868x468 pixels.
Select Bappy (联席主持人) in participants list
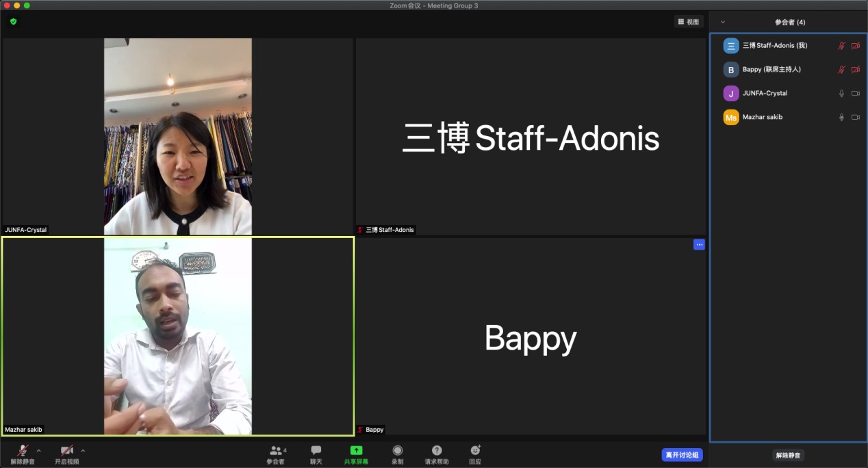(771, 70)
